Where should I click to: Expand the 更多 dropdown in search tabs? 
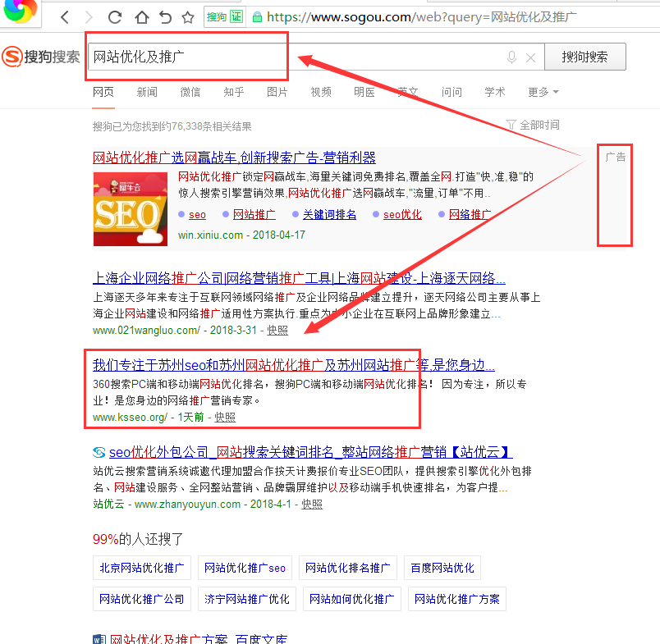(543, 92)
